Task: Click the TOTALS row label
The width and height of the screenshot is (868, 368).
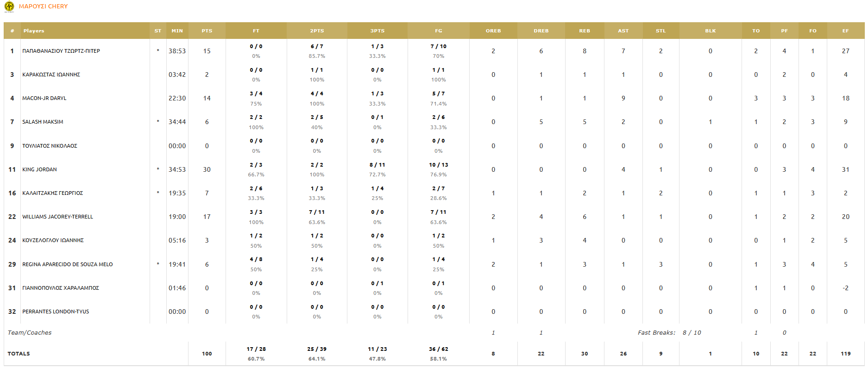Action: [x=19, y=354]
